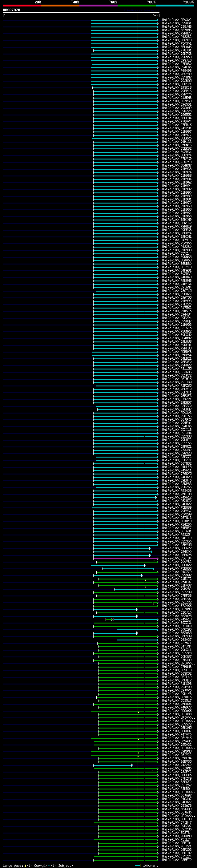Click the green alignment bar for UniRef100_P61946
This screenshot has width=197, height=868.
124,738
